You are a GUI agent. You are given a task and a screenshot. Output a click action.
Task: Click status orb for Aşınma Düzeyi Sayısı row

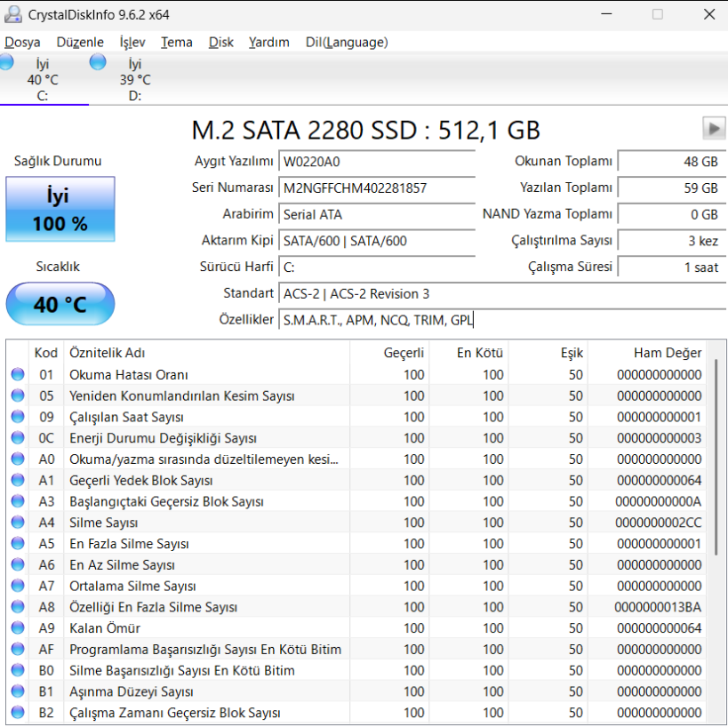tap(18, 691)
